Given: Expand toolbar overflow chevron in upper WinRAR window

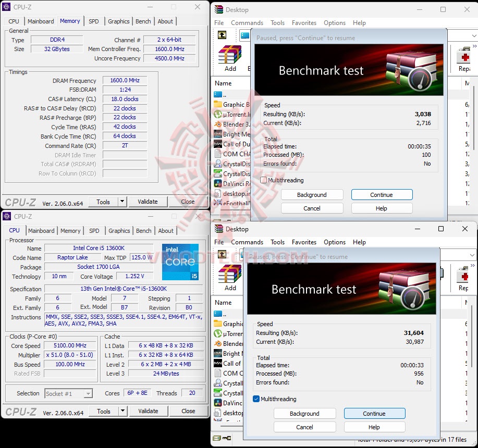Looking at the screenshot, I should [x=475, y=46].
